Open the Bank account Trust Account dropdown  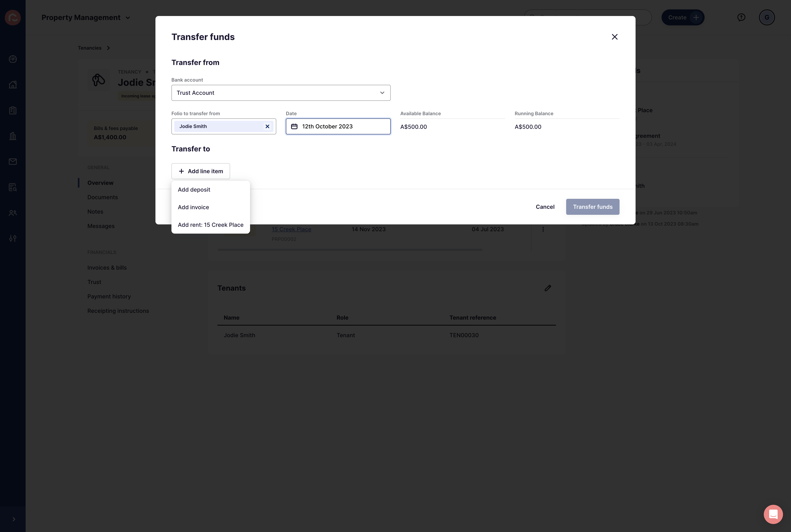coord(281,93)
